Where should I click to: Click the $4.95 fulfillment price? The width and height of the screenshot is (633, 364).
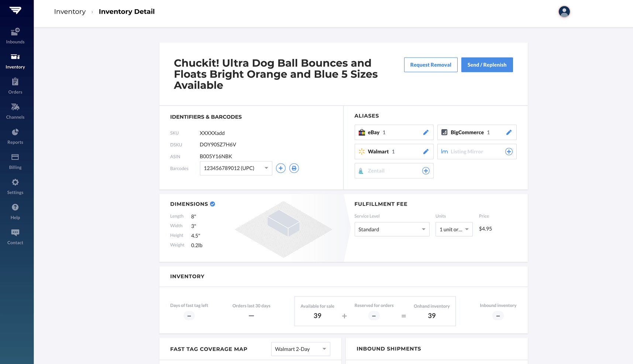(485, 229)
